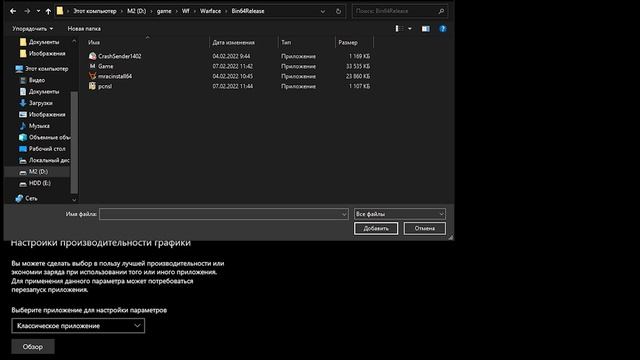The width and height of the screenshot is (640, 360).
Task: Create a folder with 'Новая папка'
Action: tap(84, 29)
